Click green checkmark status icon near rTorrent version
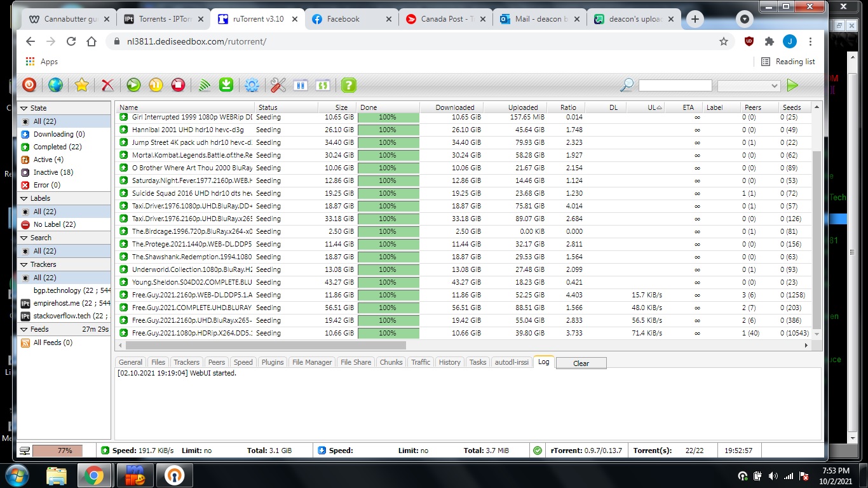 coord(538,451)
